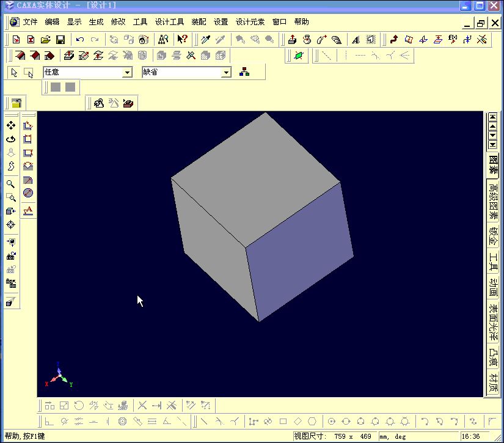Click the 3D text A icon
The height and width of the screenshot is (443, 504).
tap(356, 40)
